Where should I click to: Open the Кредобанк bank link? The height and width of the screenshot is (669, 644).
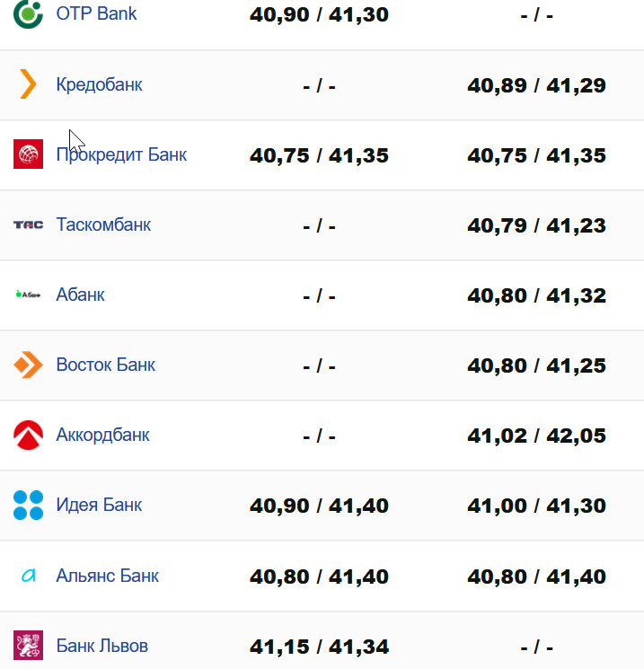click(99, 84)
